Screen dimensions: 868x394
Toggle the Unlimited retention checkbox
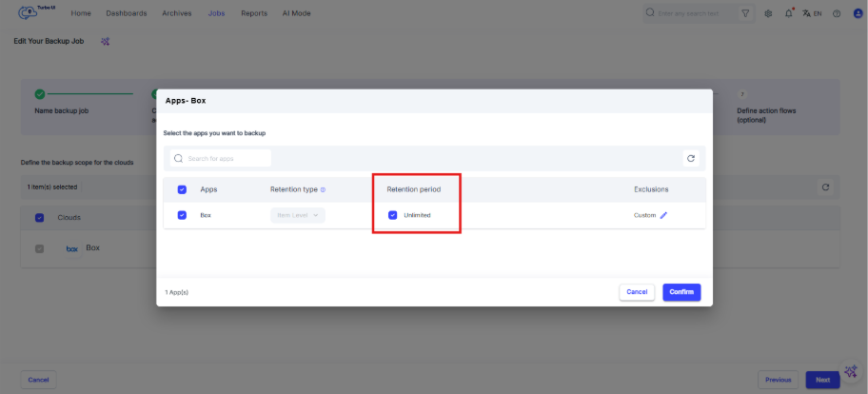pos(392,215)
